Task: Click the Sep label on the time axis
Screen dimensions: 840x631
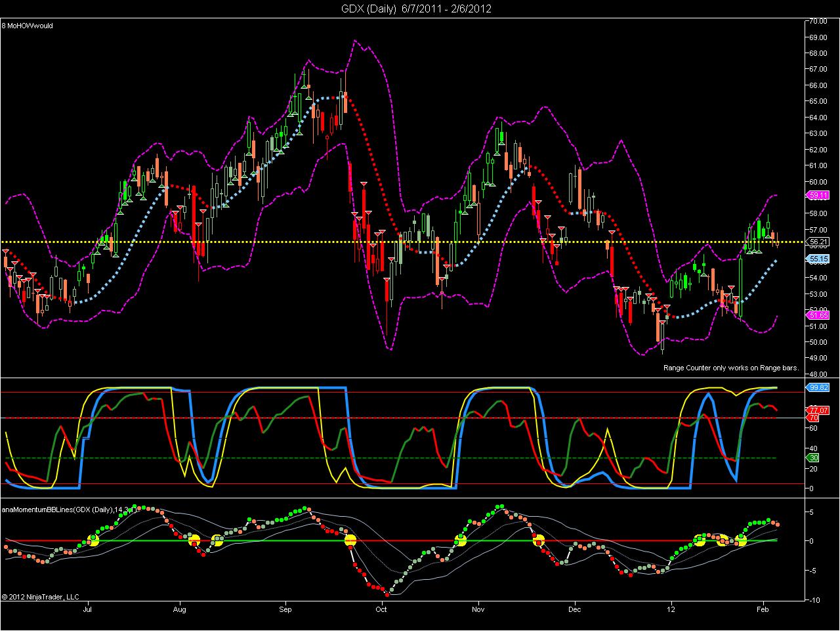Action: (285, 609)
